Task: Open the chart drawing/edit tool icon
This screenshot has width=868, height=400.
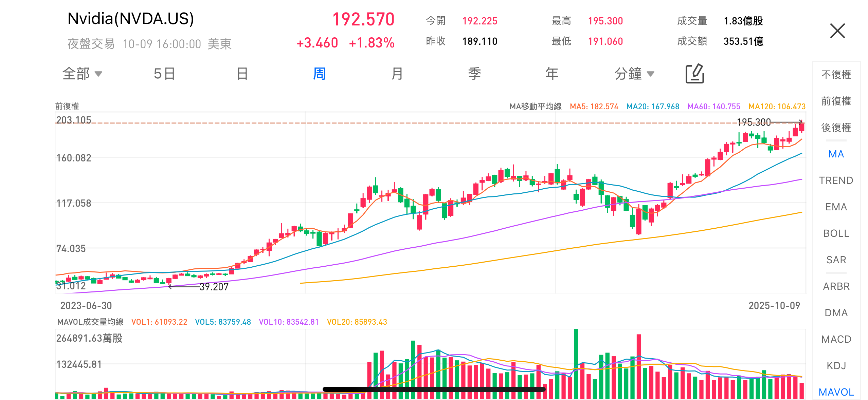Action: [x=694, y=73]
